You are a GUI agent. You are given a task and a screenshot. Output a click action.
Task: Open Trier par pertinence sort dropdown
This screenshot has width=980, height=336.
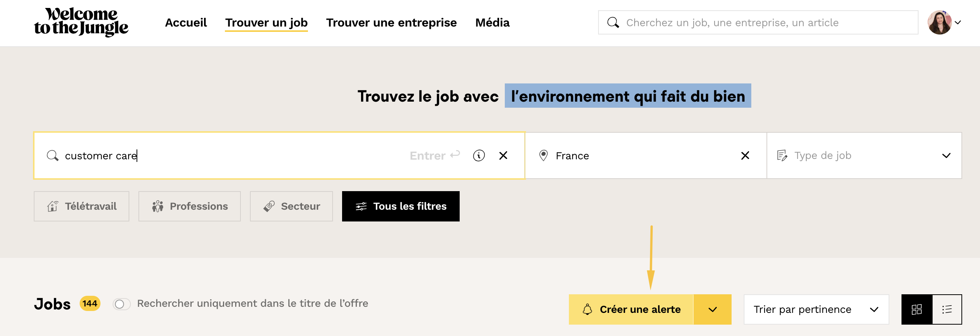click(816, 309)
